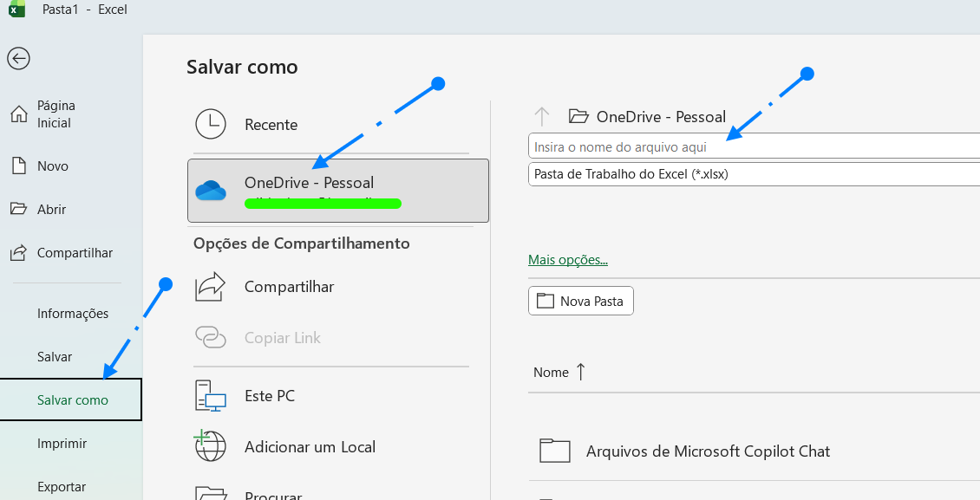
Task: Switch to Novo in the sidebar
Action: [x=53, y=166]
